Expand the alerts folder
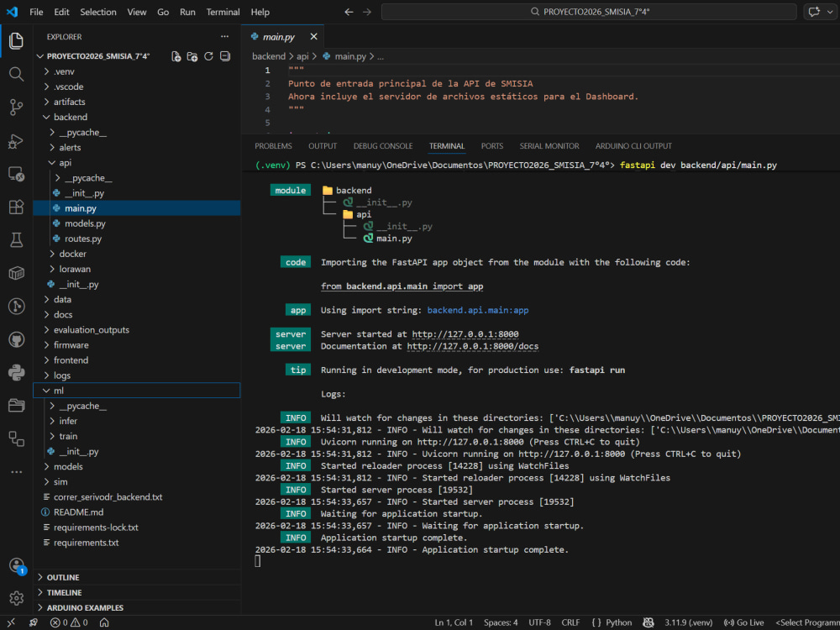The image size is (840, 630). 137,147
